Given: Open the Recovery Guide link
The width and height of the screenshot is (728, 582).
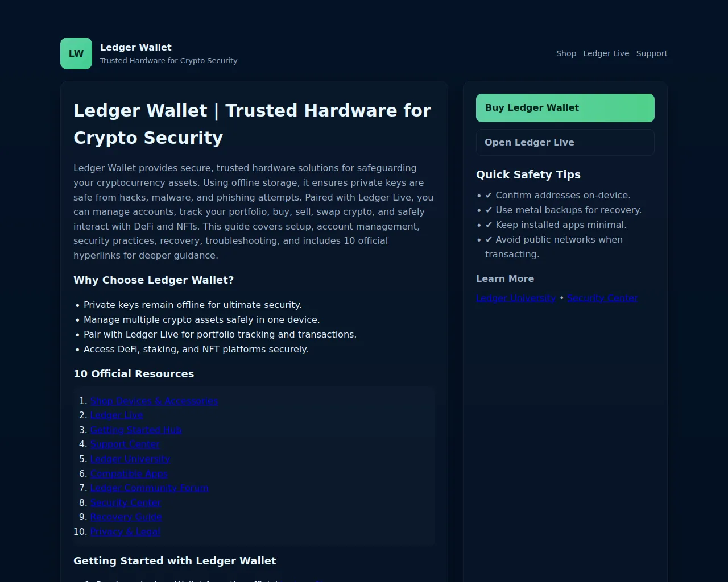Looking at the screenshot, I should coord(126,517).
